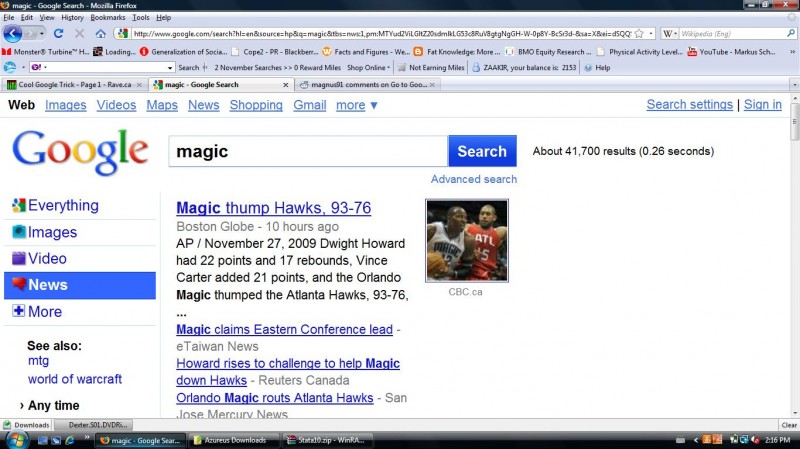Click the Dexter.S01.DVDRi download item
Image resolution: width=800 pixels, height=449 pixels.
[x=93, y=425]
